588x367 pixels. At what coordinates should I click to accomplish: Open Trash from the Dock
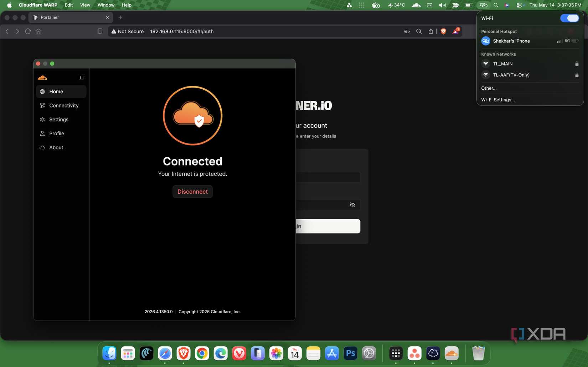[x=478, y=353]
